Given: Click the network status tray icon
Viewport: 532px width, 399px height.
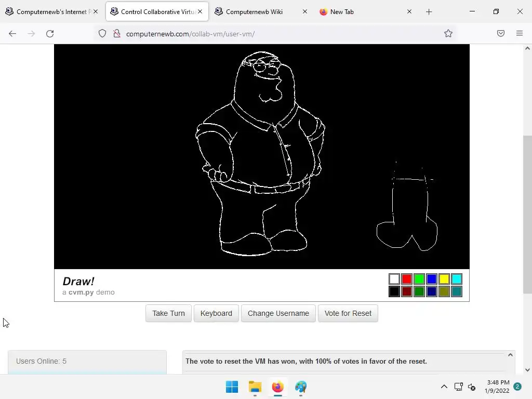Looking at the screenshot, I should 458,387.
